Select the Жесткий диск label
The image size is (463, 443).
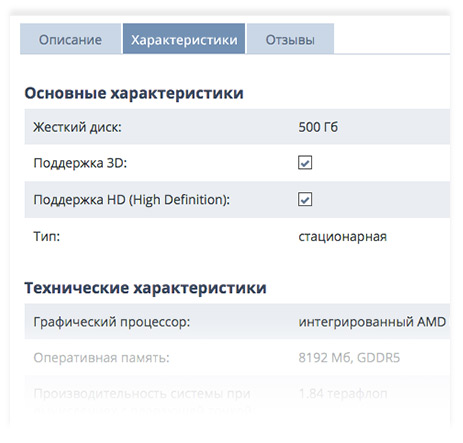click(77, 127)
